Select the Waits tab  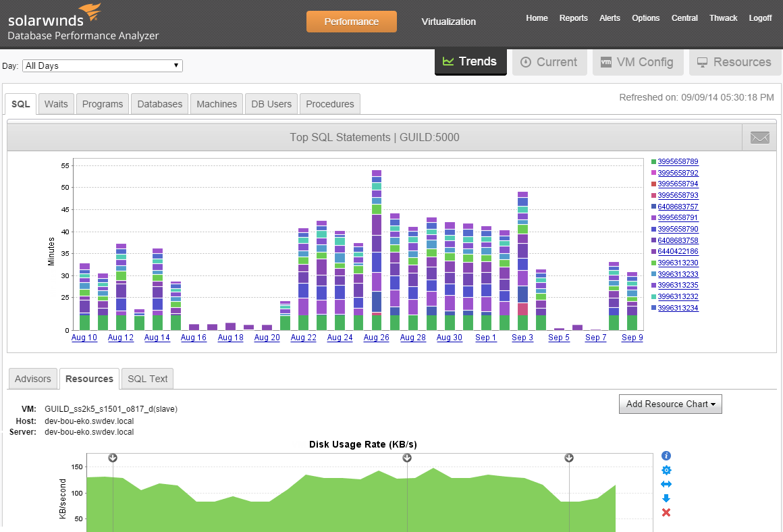[x=56, y=104]
